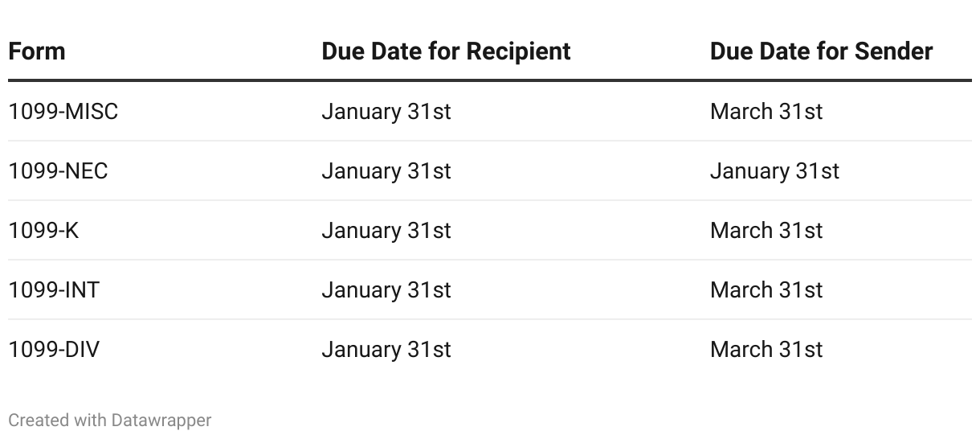Click the 1099-K sender date March 31st
The image size is (980, 439).
point(766,231)
